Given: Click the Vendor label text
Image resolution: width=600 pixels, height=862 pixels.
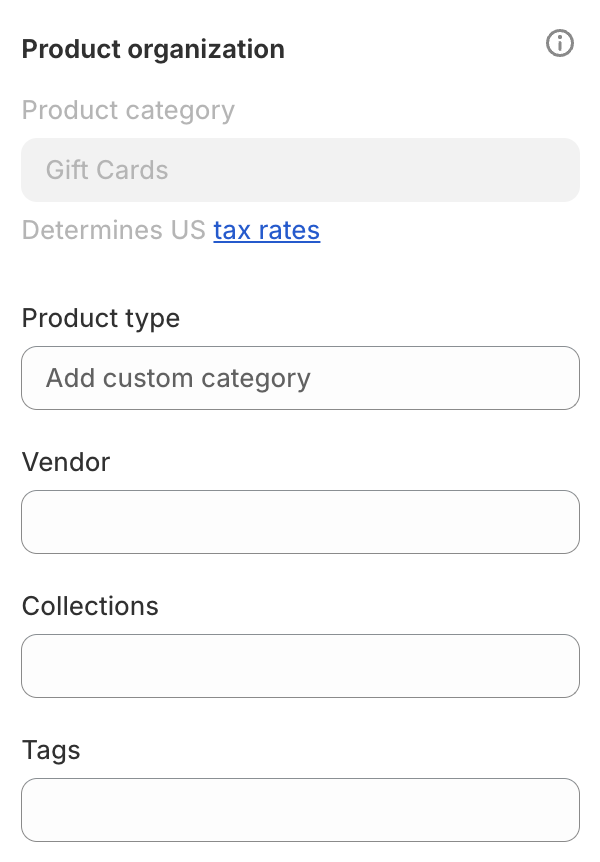Looking at the screenshot, I should 66,462.
